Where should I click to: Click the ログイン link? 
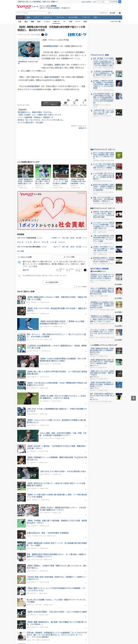42,8
